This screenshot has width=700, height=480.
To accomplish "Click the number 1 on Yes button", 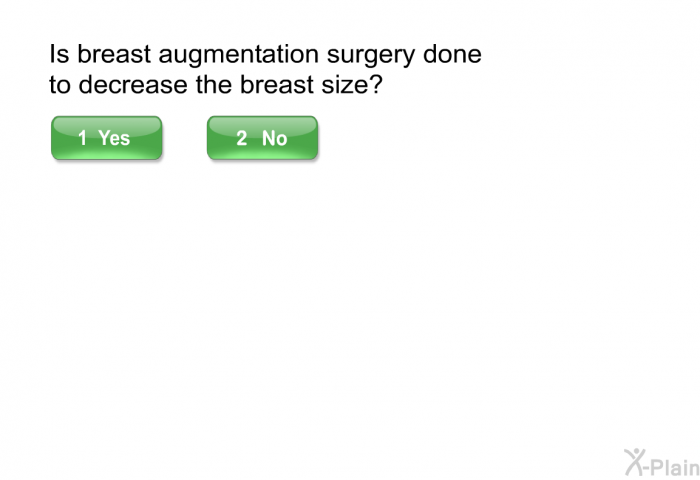I will (x=83, y=138).
